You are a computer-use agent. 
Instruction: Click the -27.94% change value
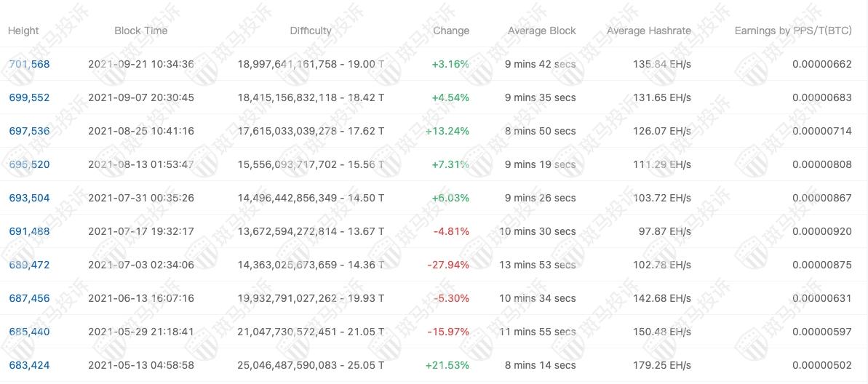pos(448,265)
